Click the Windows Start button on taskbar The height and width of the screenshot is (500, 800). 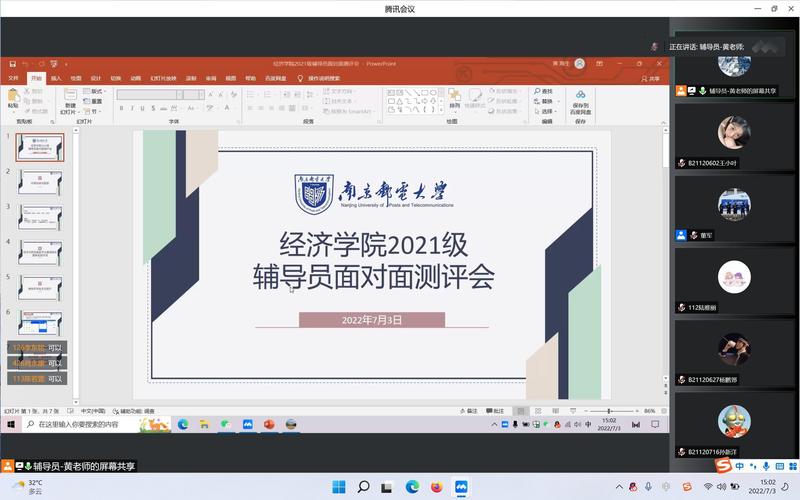coord(338,487)
